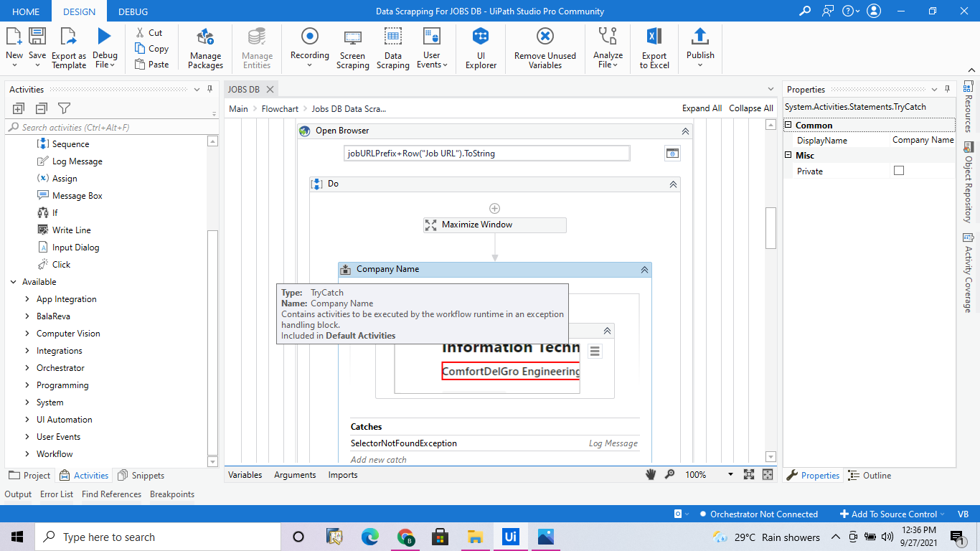Open Manage Packages

coord(206,48)
